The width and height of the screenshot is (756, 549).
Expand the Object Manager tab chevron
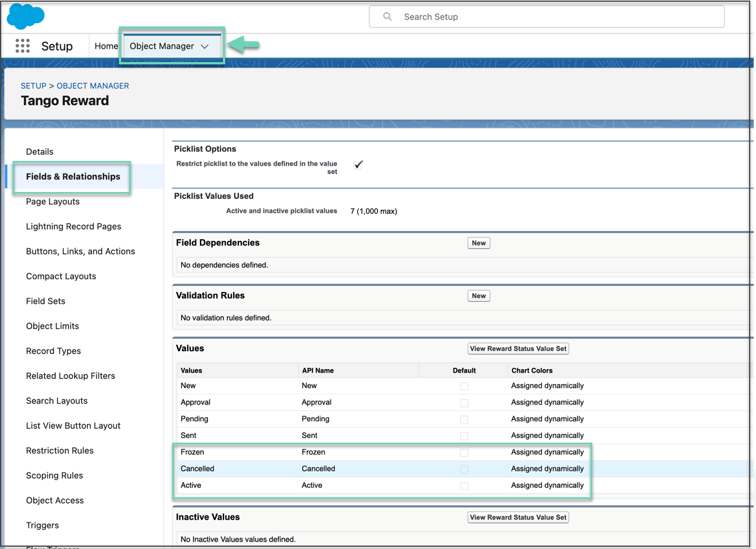[x=205, y=47]
